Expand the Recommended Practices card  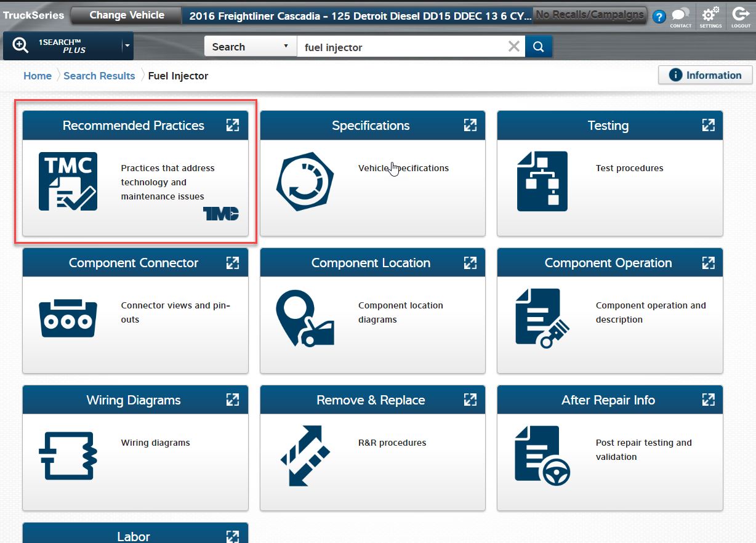(x=232, y=126)
